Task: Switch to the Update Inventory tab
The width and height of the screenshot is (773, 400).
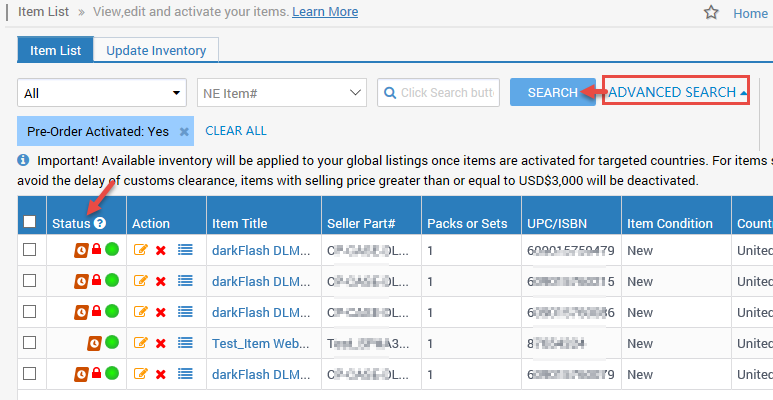Action: point(156,50)
